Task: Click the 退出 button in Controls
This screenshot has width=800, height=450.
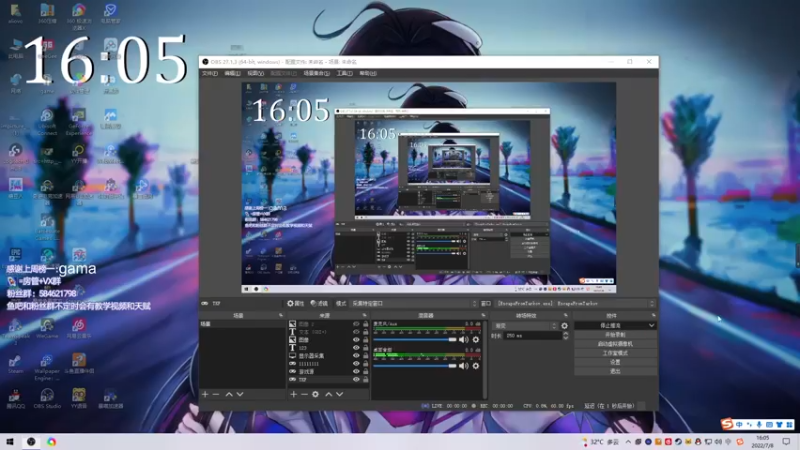Action: tap(615, 371)
